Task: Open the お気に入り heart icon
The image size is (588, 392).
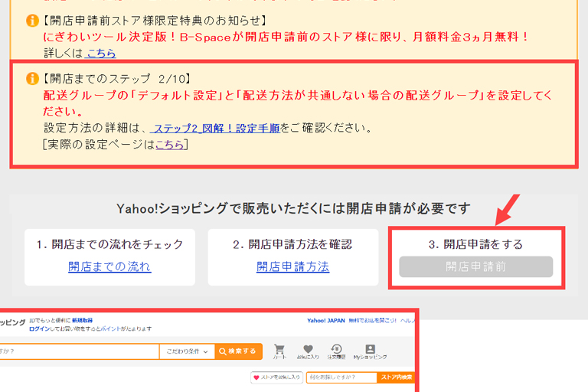Action: [x=308, y=352]
